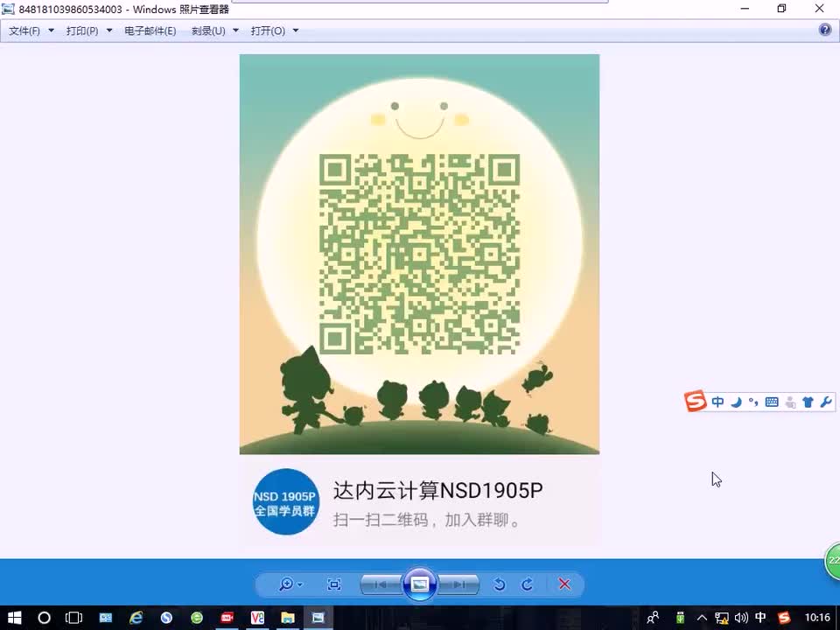This screenshot has height=630, width=840.
Task: Expand the 文件(F) dropdown arrow
Action: (x=52, y=31)
